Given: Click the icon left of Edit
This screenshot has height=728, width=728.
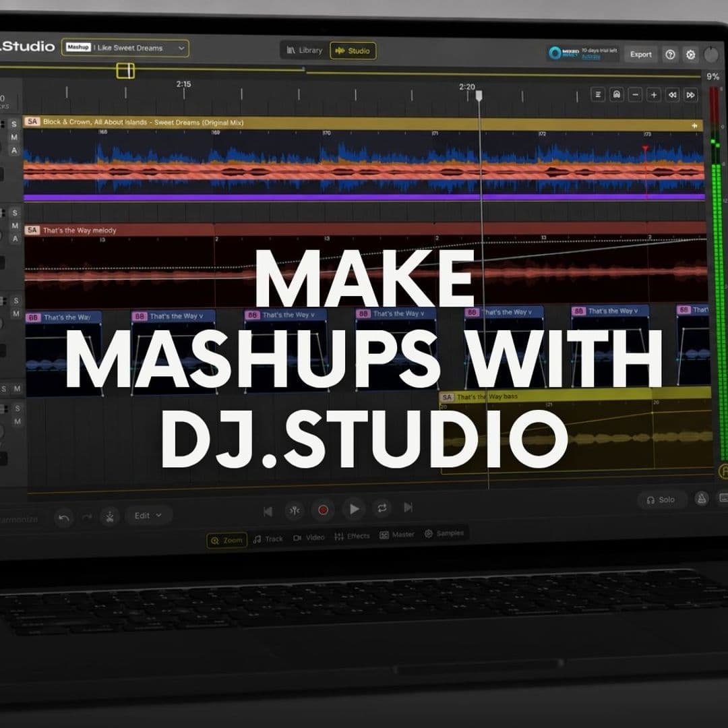Looking at the screenshot, I should click(x=110, y=516).
